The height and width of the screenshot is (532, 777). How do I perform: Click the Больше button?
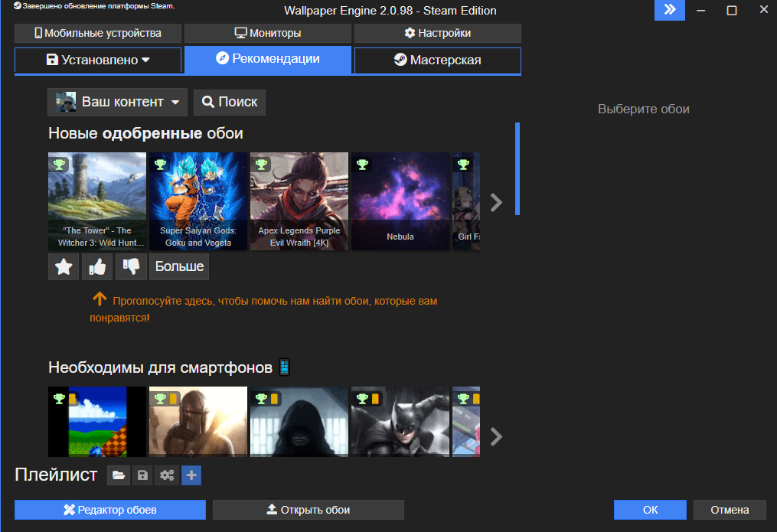(179, 266)
